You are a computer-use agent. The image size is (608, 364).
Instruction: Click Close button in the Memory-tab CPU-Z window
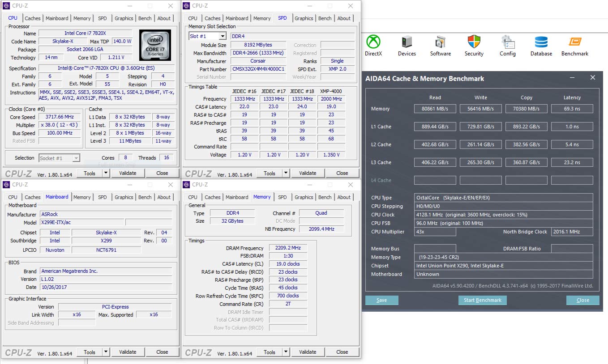(x=342, y=352)
